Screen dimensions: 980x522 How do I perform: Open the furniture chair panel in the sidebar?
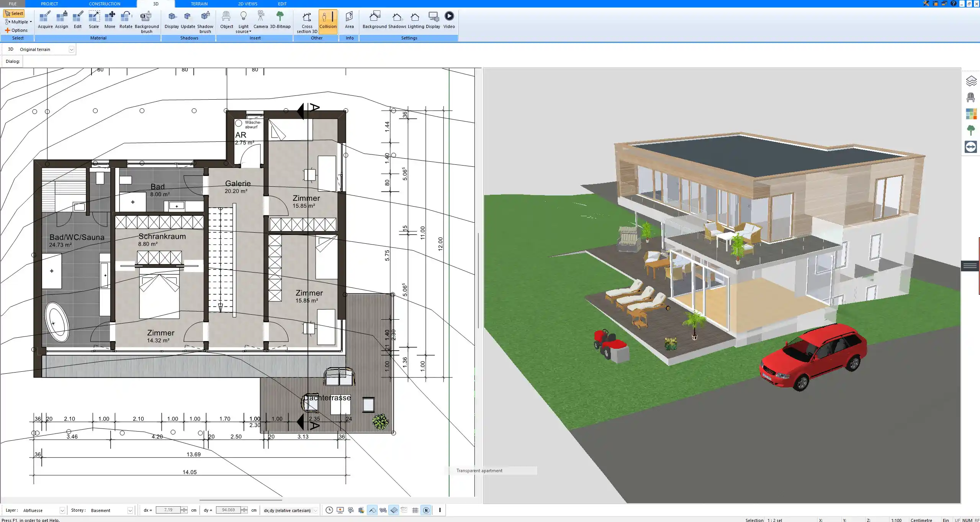tap(971, 98)
